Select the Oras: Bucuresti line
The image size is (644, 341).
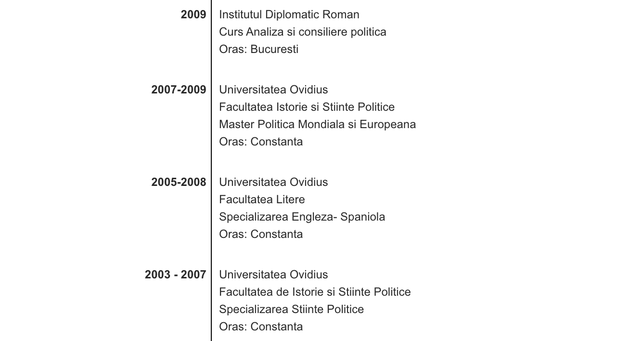[259, 49]
